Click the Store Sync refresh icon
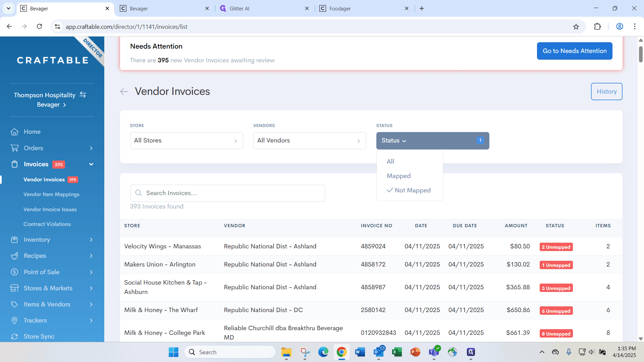Image resolution: width=644 pixels, height=362 pixels. pyautogui.click(x=14, y=337)
